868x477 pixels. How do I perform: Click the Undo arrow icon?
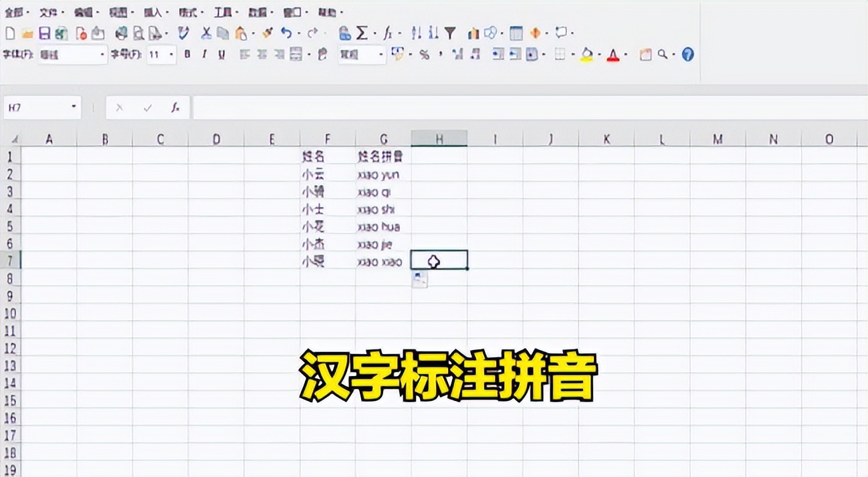pos(286,33)
